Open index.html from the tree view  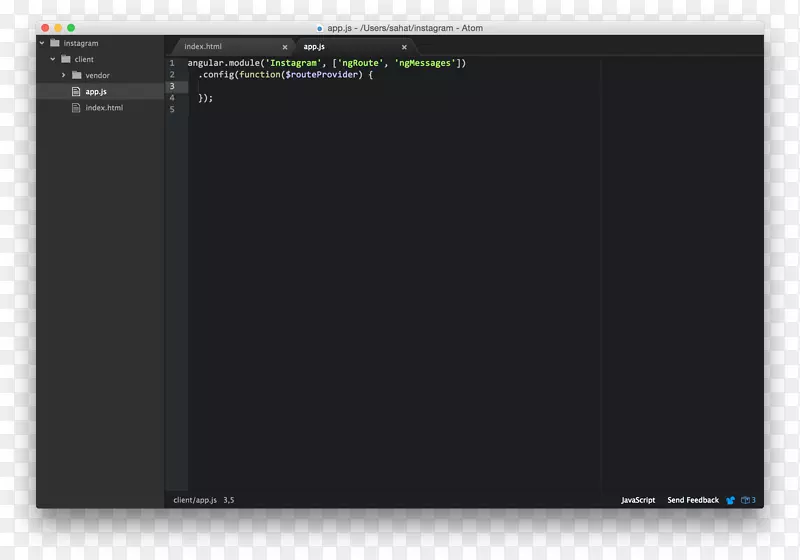coord(104,108)
